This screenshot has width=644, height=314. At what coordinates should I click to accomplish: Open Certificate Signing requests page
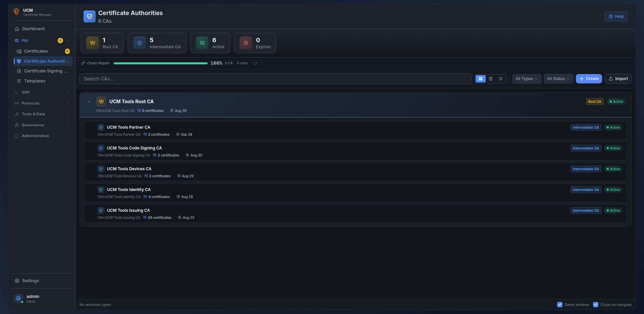[43, 71]
